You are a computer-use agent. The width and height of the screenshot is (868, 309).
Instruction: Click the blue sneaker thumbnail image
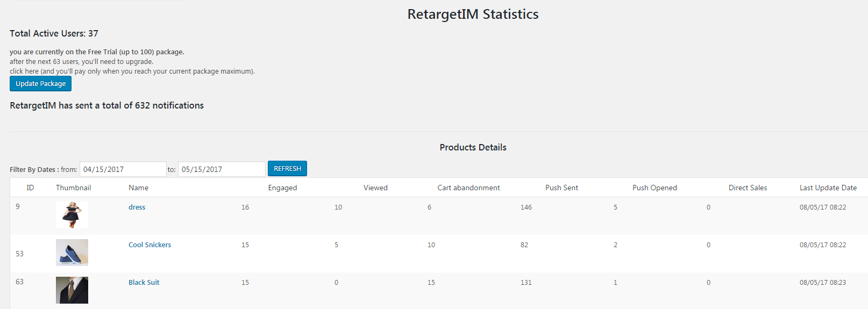(x=72, y=253)
